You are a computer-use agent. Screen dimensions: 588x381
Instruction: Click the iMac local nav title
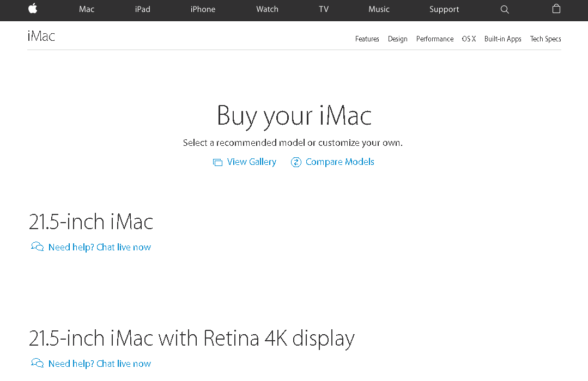pyautogui.click(x=41, y=36)
